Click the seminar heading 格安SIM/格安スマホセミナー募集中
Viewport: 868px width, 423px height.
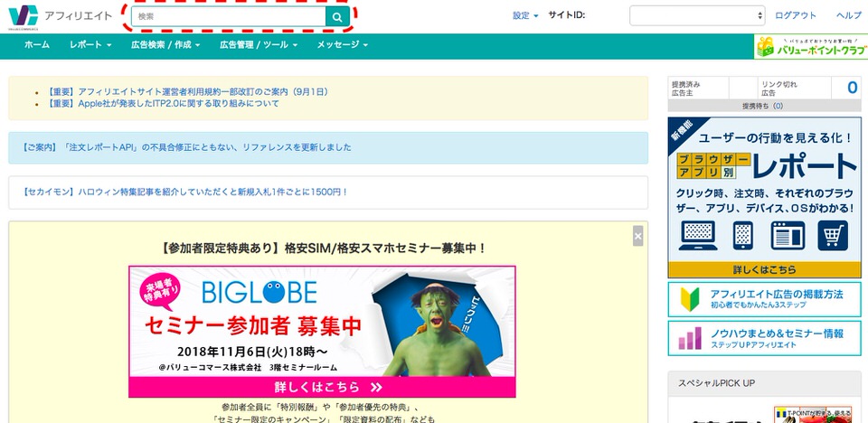[324, 248]
